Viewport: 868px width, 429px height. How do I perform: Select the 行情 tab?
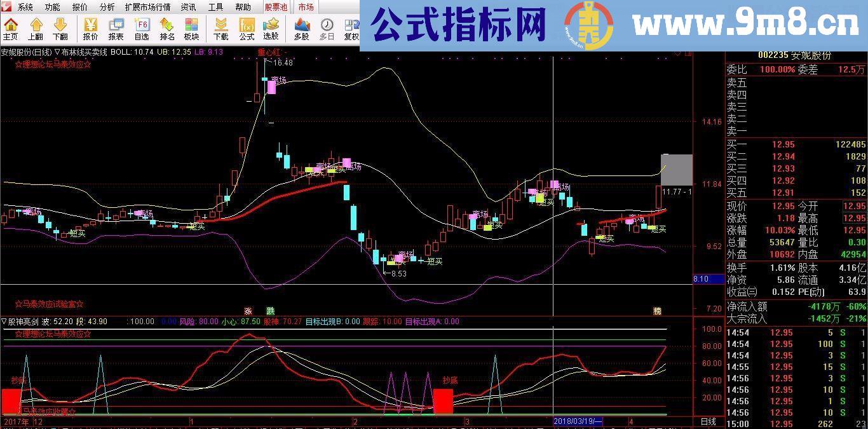coord(304,7)
